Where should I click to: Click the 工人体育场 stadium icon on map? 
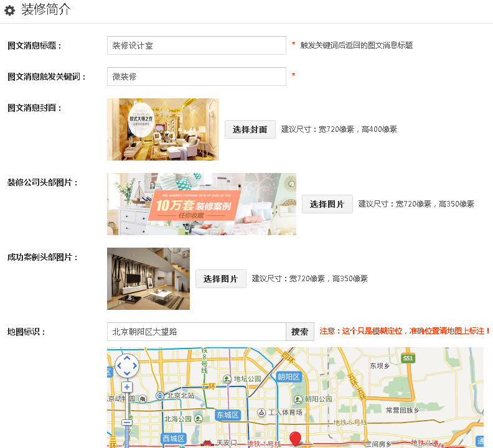pyautogui.click(x=262, y=412)
